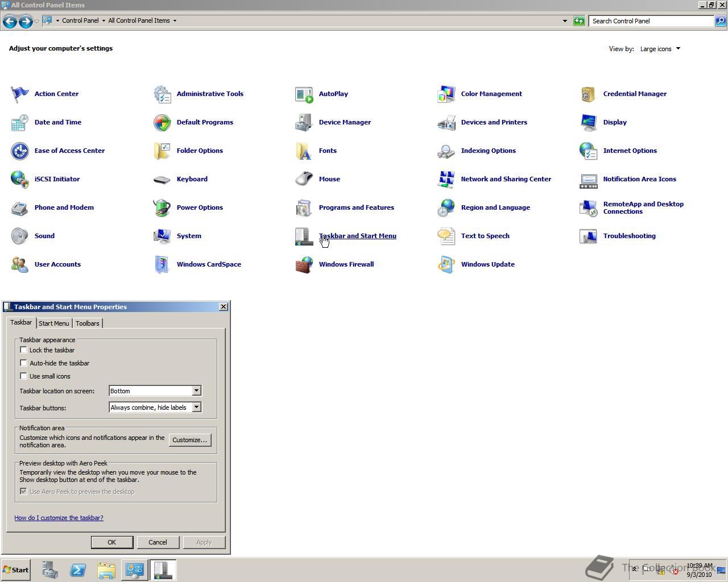This screenshot has width=728, height=582.
Task: Show hidden tray icons arrow
Action: 635,569
